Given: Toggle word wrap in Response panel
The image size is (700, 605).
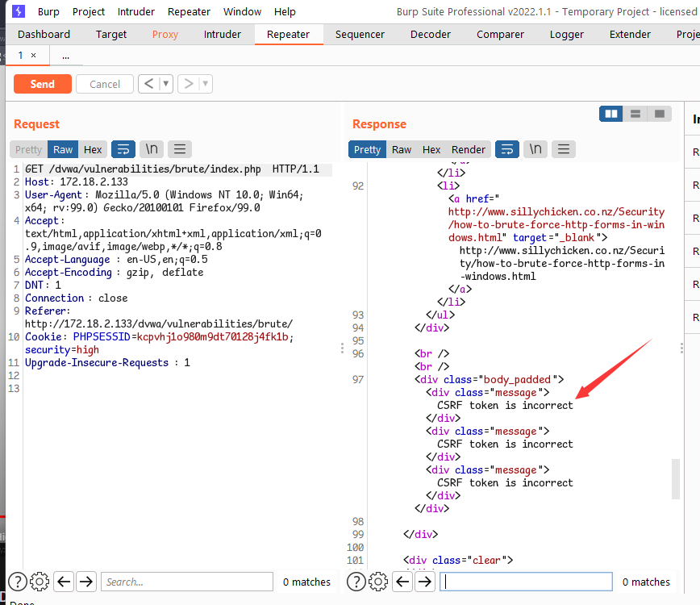Looking at the screenshot, I should tap(507, 149).
